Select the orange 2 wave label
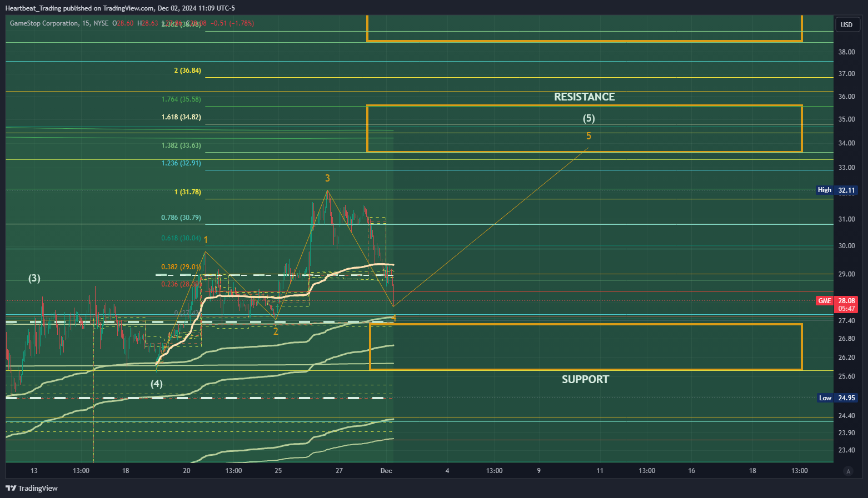The height and width of the screenshot is (498, 868). pyautogui.click(x=276, y=331)
